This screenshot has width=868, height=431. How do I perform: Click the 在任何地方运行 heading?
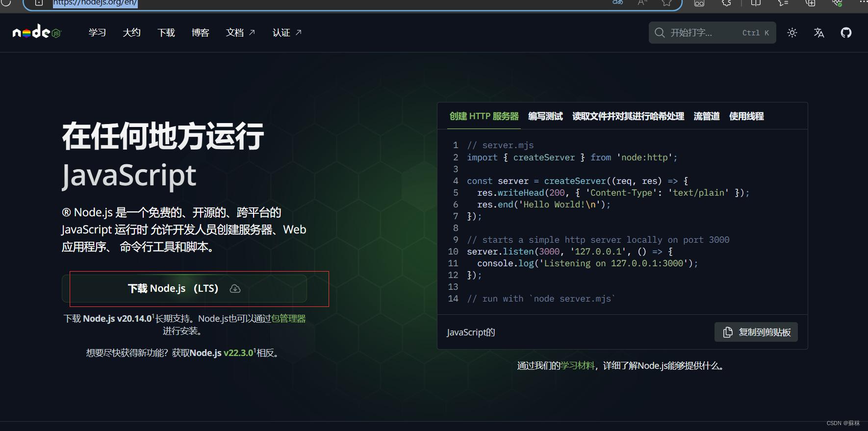[163, 136]
